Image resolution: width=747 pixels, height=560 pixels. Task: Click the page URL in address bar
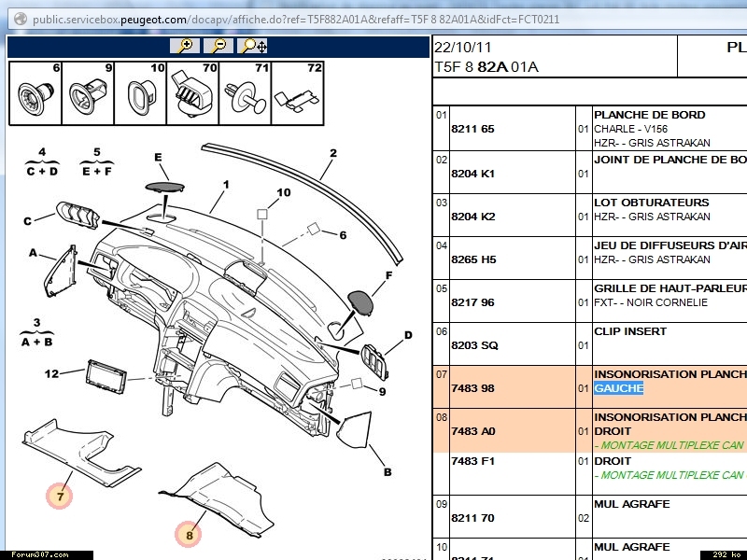click(x=295, y=19)
